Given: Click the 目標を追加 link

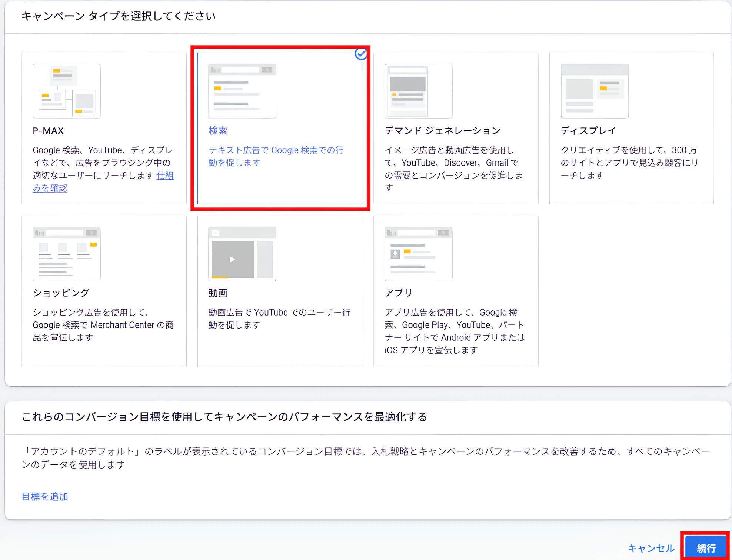Looking at the screenshot, I should click(45, 496).
